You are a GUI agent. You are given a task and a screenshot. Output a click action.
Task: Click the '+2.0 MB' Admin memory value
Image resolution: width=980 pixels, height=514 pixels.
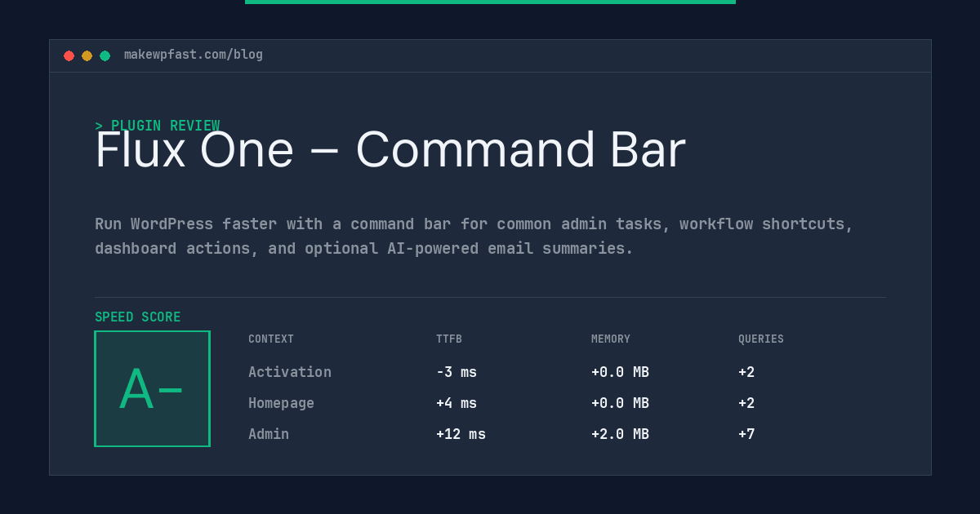(x=620, y=434)
